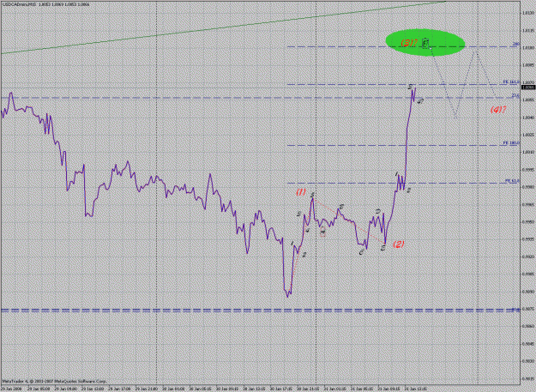Click the current price tag on price axis
Screen dimensions: 536x392
[527, 87]
